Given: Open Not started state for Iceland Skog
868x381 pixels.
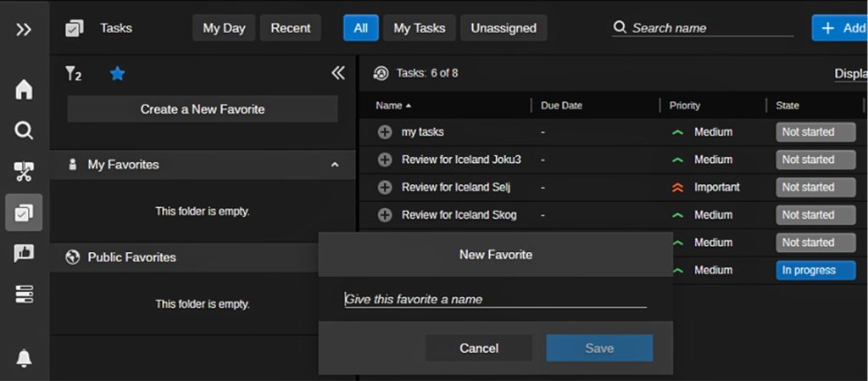Looking at the screenshot, I should coord(815,216).
